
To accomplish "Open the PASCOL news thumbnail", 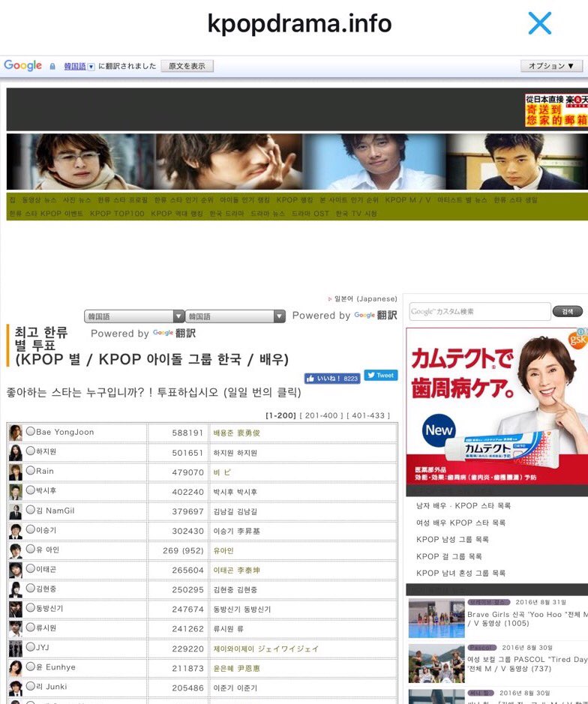I will coord(436,664).
